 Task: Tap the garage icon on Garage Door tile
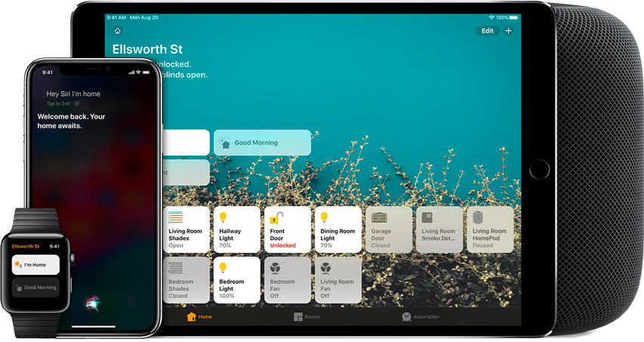(x=379, y=217)
